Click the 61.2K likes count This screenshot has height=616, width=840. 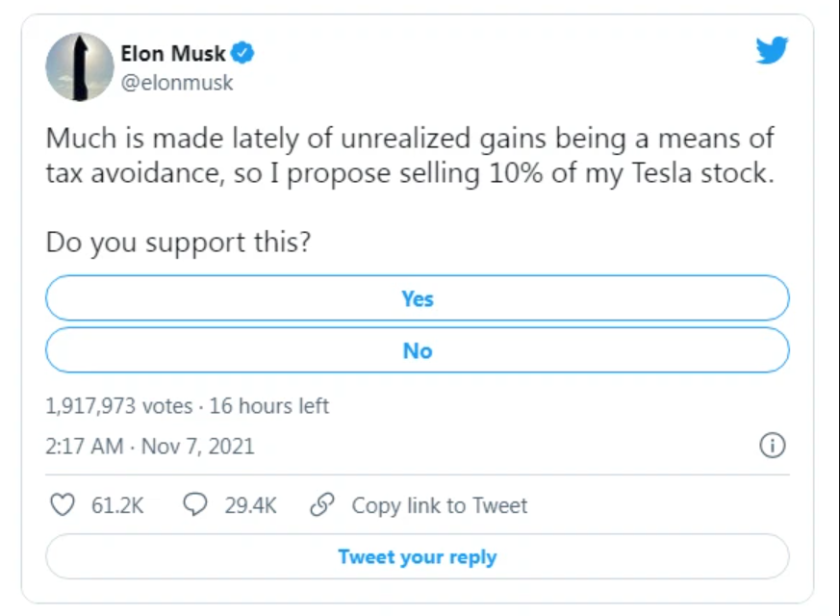coord(117,505)
